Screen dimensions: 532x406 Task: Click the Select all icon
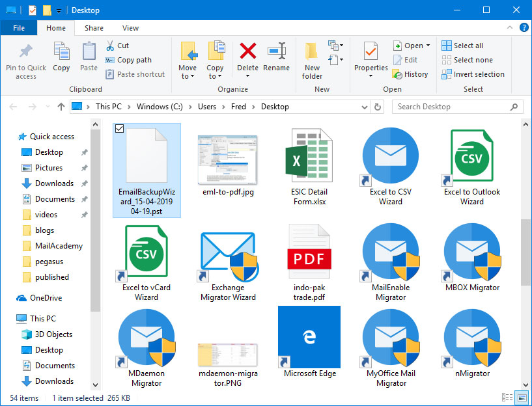click(447, 46)
